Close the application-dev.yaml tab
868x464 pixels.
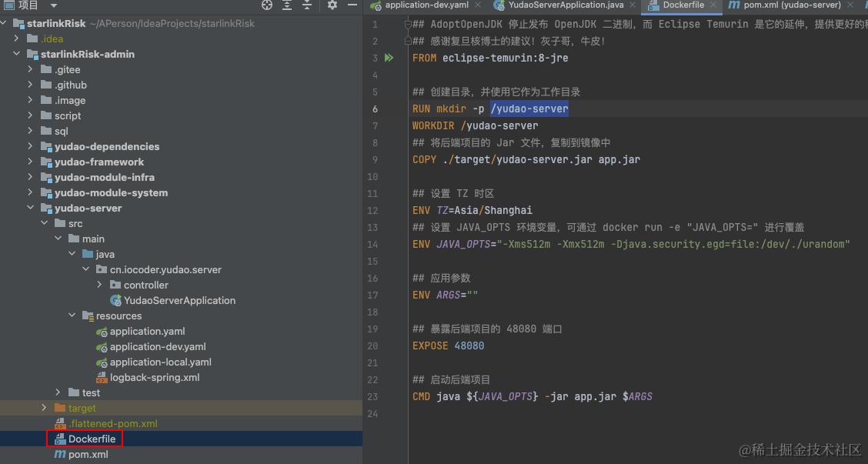(x=478, y=5)
